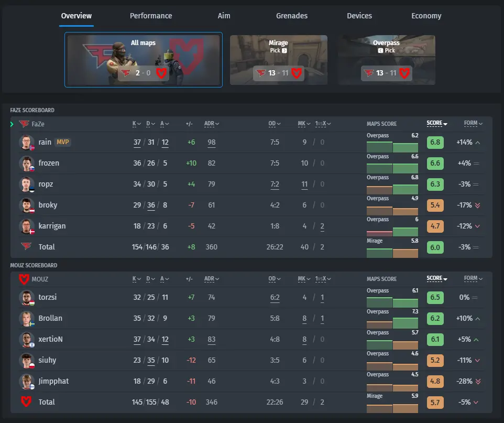The image size is (504, 423).
Task: Click the steady form icon beside frozen's +4%
Action: click(476, 164)
